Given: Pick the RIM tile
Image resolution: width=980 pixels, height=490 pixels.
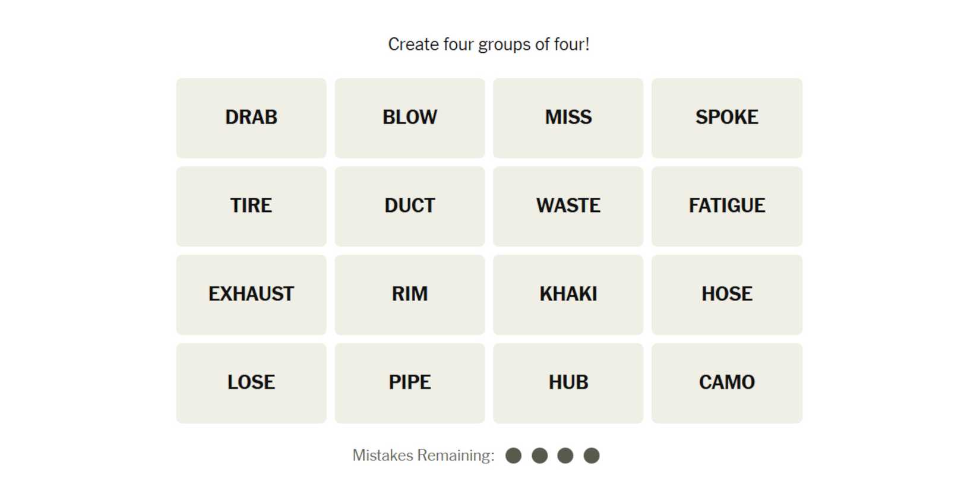Looking at the screenshot, I should (410, 295).
